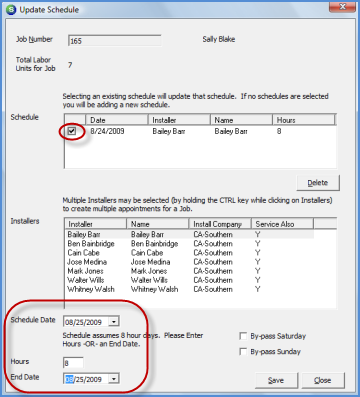The image size is (360, 397).
Task: Sort by Install Company column header
Action: tap(220, 224)
